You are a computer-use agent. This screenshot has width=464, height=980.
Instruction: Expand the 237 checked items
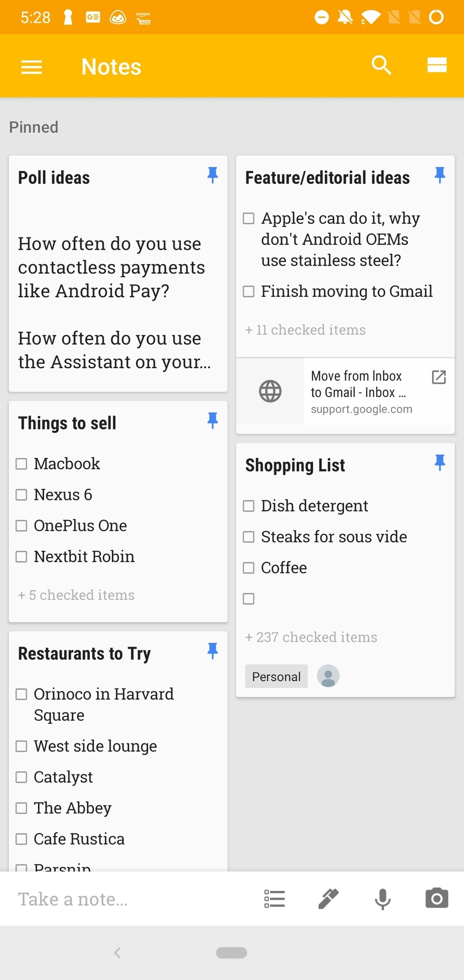[311, 637]
